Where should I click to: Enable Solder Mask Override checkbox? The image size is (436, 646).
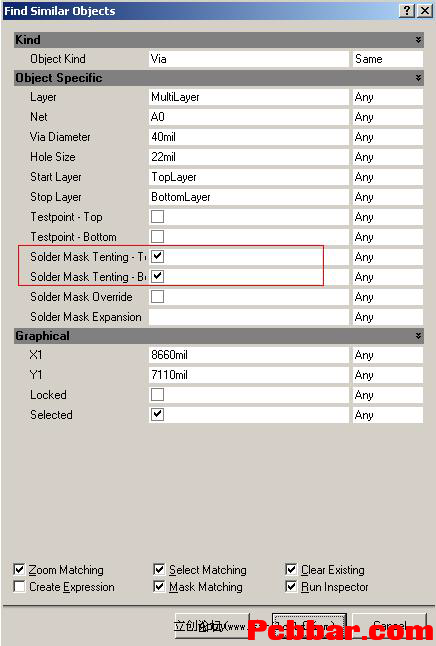157,296
